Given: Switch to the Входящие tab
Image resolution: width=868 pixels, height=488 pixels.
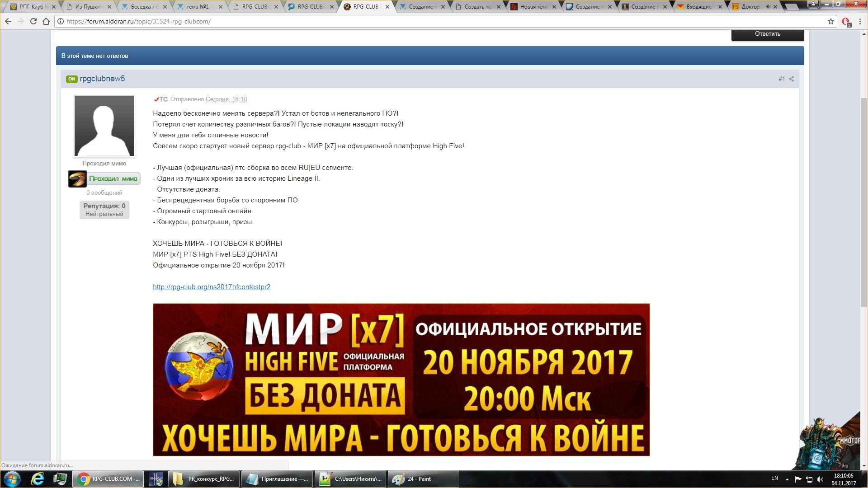Looking at the screenshot, I should click(x=698, y=7).
